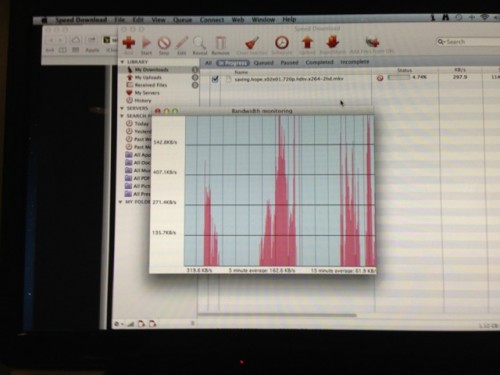
Task: Expand the MY FOLDERS sidebar section
Action: point(120,202)
